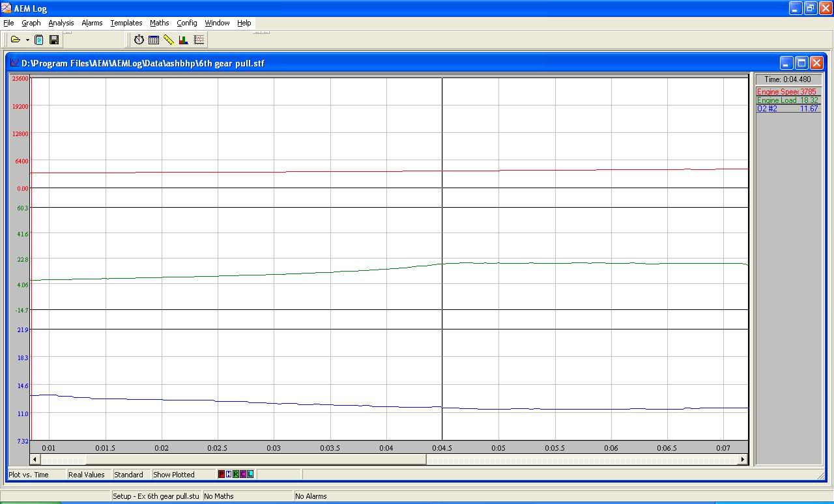Viewport: 834px width, 504px height.
Task: Click the red 25600 axis scale value
Action: pos(20,79)
